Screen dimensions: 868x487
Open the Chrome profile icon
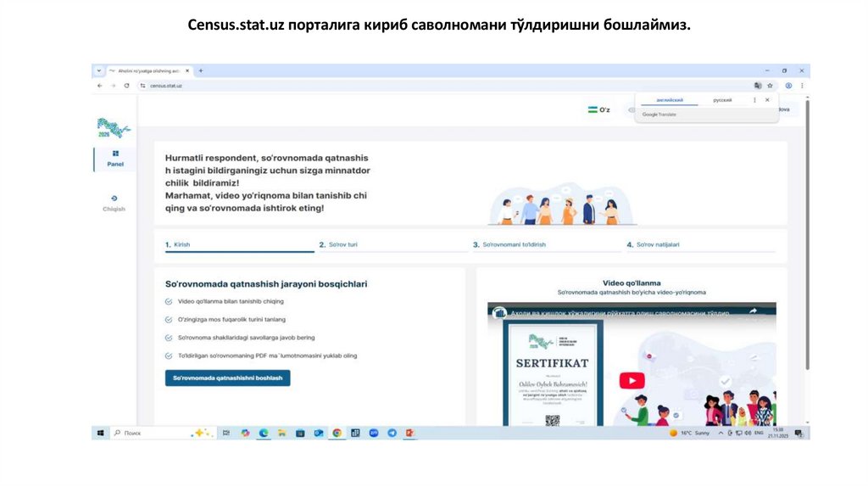(788, 86)
